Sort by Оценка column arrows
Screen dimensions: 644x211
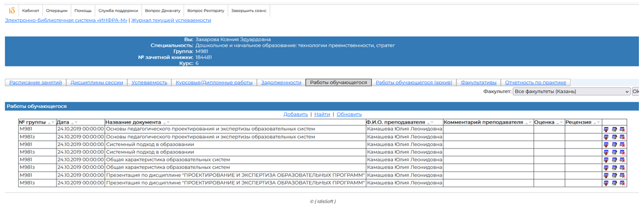(560, 123)
